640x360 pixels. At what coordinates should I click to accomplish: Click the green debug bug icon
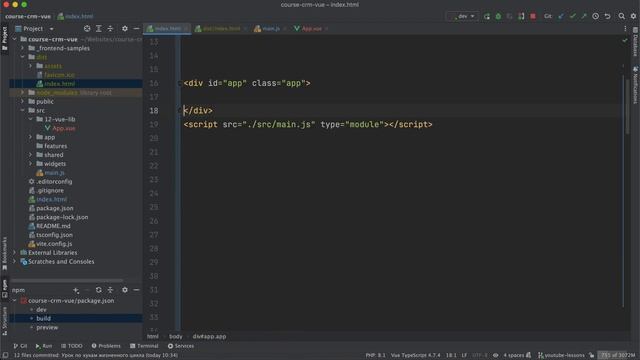coord(498,16)
